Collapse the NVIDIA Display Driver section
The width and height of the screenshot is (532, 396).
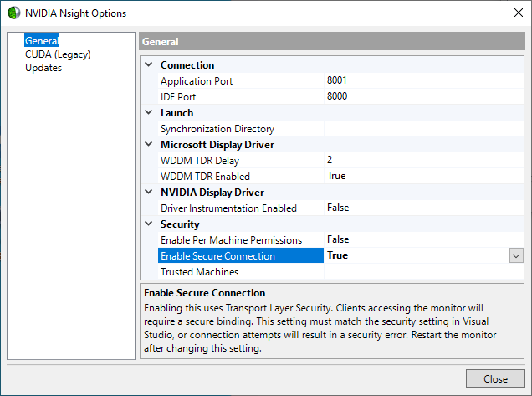[149, 192]
